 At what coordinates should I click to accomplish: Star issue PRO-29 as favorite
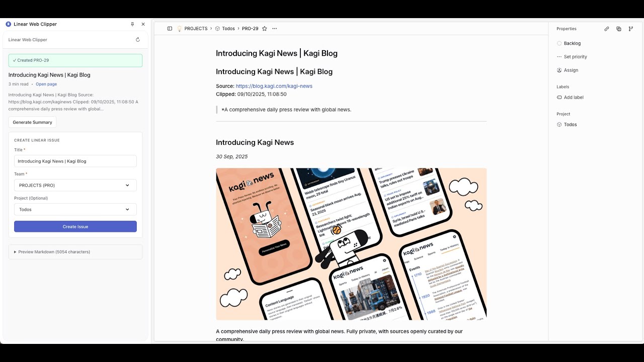(264, 29)
